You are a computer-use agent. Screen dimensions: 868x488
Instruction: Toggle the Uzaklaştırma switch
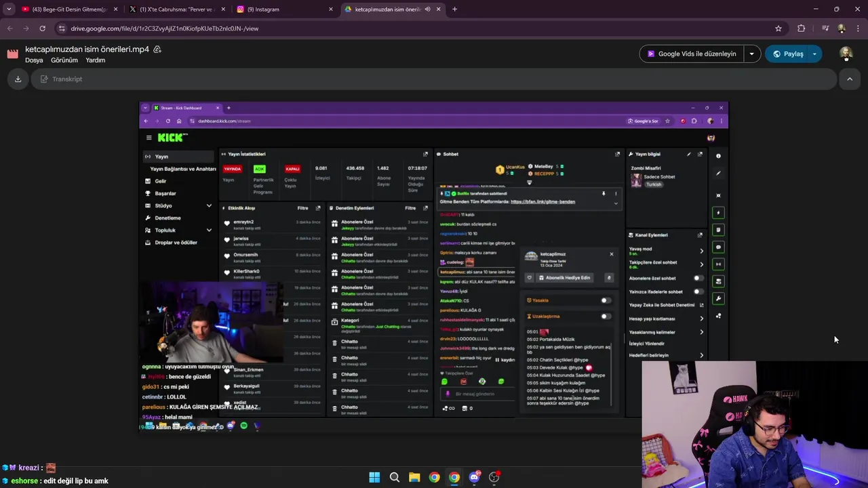[606, 316]
